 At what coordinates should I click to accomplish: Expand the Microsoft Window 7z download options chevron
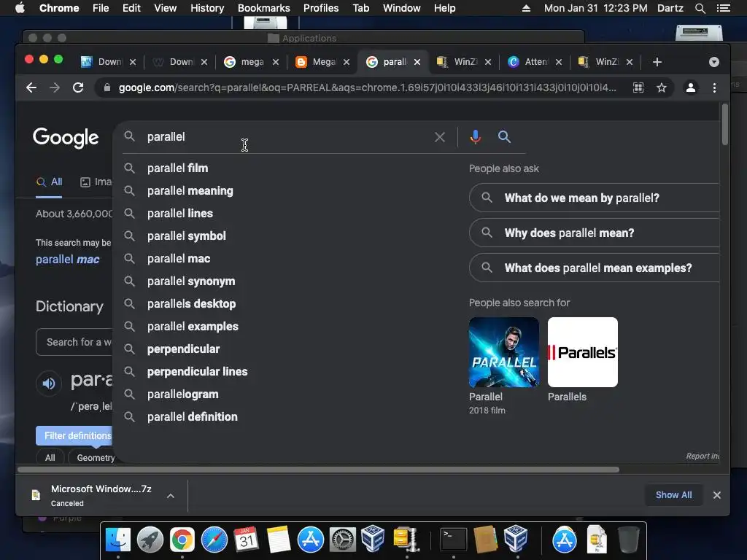pyautogui.click(x=170, y=496)
